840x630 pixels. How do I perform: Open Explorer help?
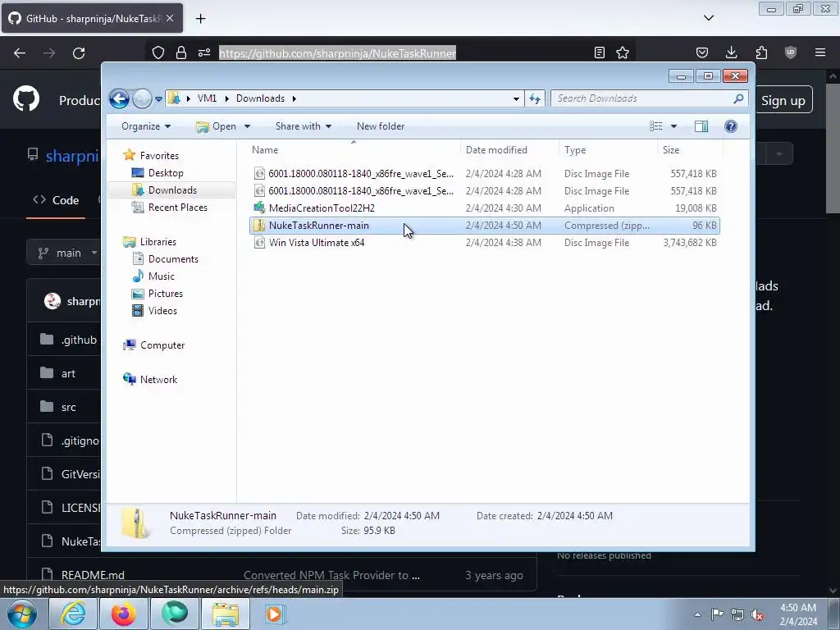point(730,126)
